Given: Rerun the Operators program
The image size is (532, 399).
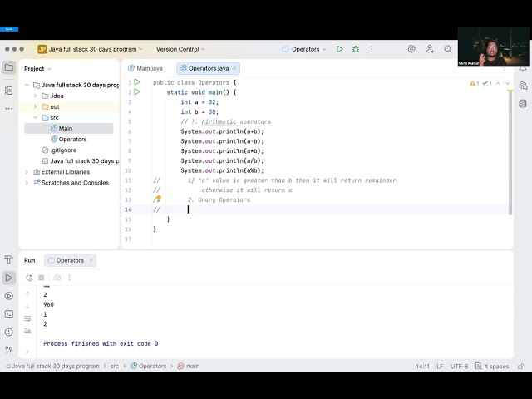Looking at the screenshot, I should pyautogui.click(x=29, y=278).
